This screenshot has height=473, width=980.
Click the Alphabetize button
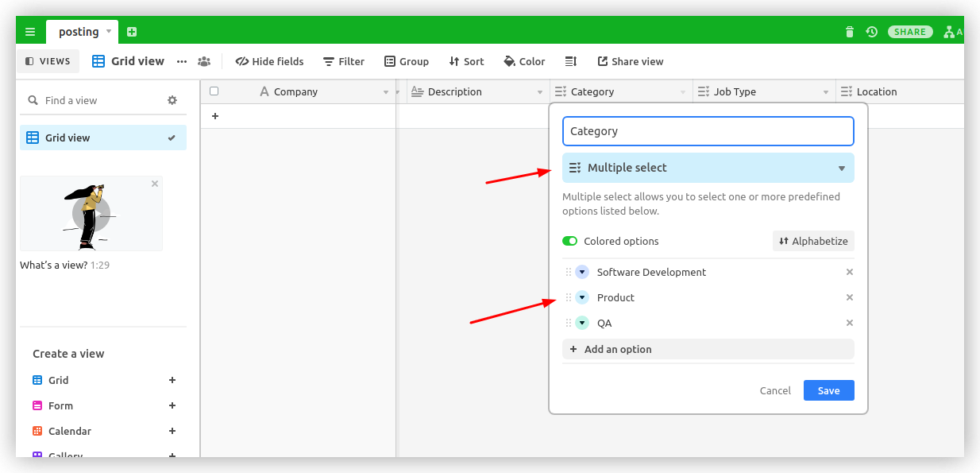pyautogui.click(x=813, y=241)
